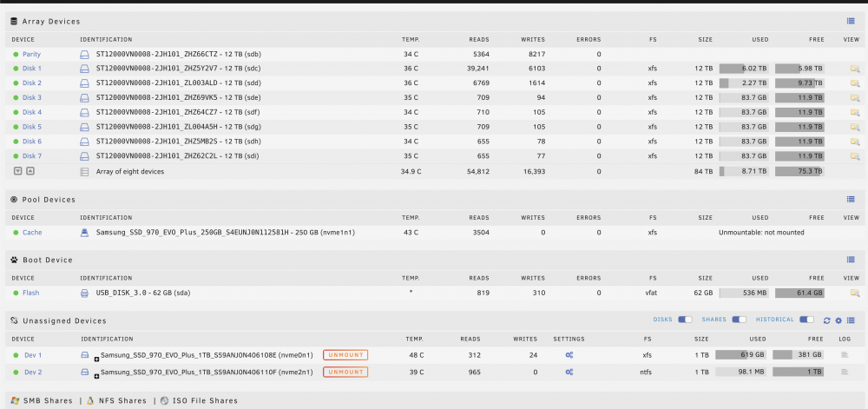868x409 pixels.
Task: Open the Boot Device list view icon
Action: pos(851,260)
